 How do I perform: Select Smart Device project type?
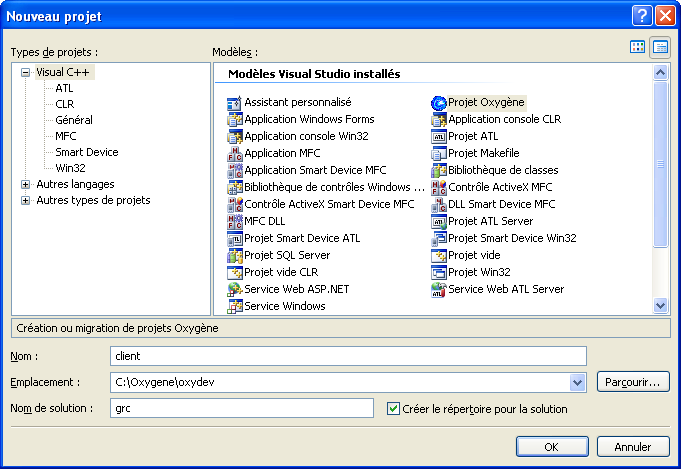pyautogui.click(x=87, y=152)
